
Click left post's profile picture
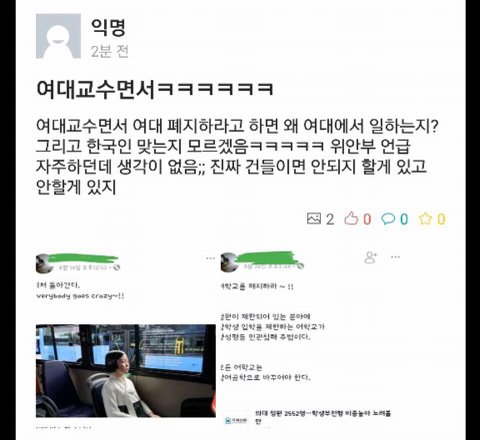click(x=44, y=263)
